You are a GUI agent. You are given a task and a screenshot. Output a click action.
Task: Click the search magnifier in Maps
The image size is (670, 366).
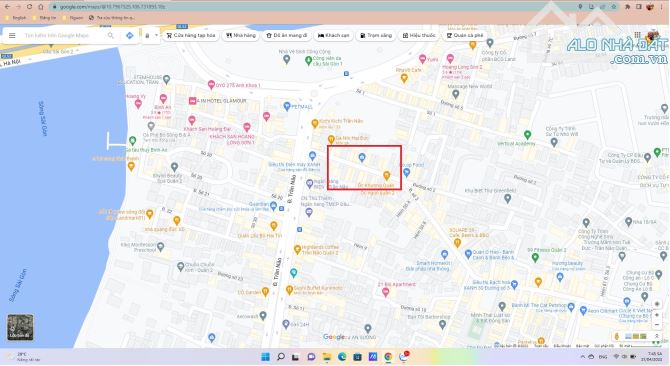[111, 35]
